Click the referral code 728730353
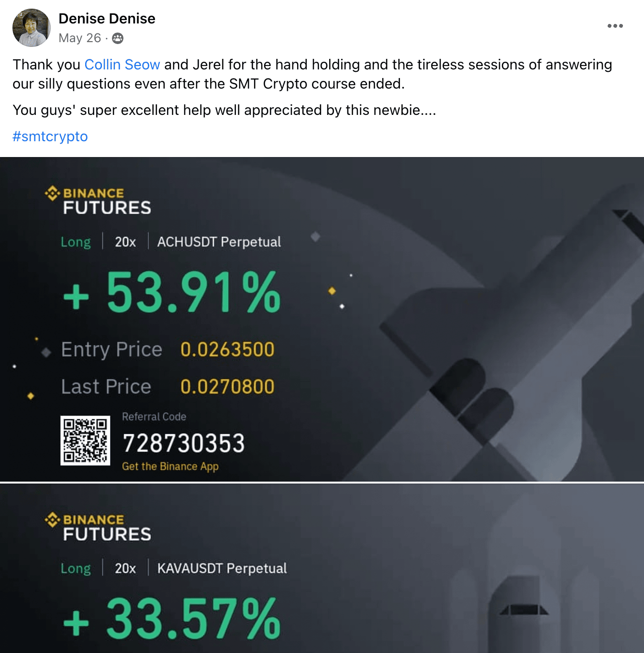 [x=183, y=443]
